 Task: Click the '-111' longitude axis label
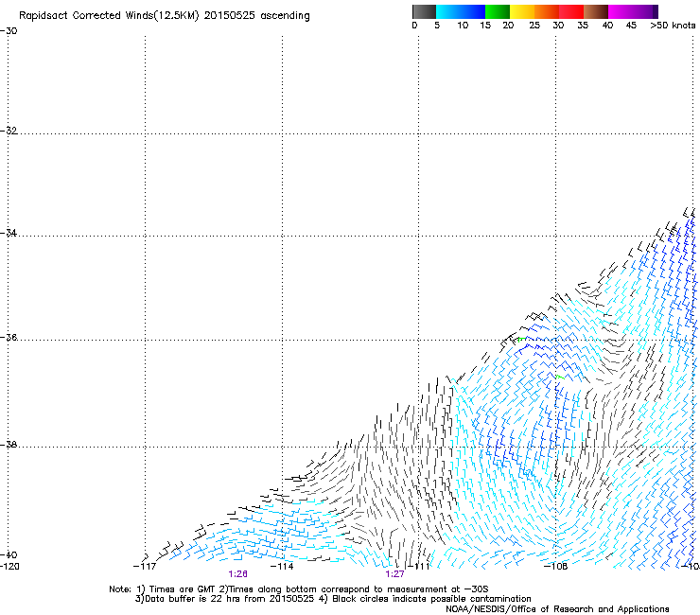pyautogui.click(x=419, y=567)
